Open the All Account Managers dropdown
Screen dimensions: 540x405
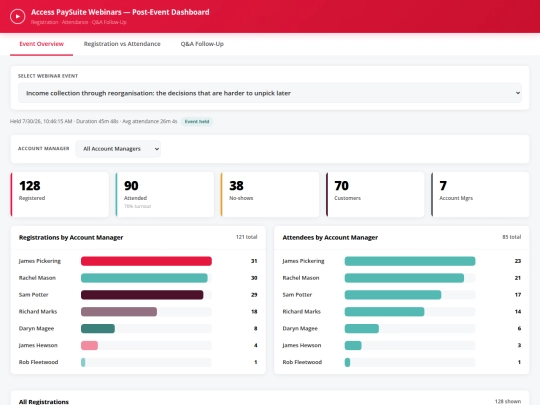118,149
